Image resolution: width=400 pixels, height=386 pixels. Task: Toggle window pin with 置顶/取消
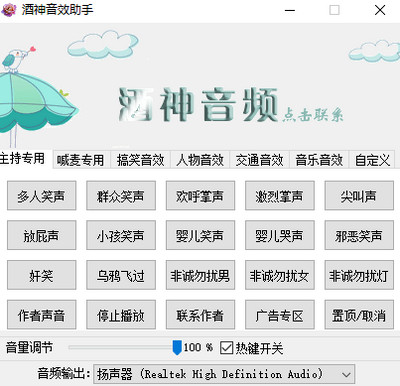tap(359, 315)
